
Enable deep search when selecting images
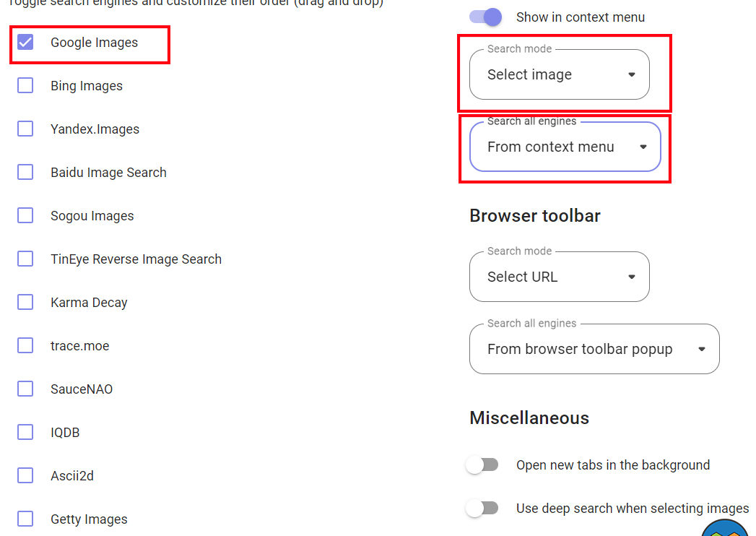pos(482,509)
